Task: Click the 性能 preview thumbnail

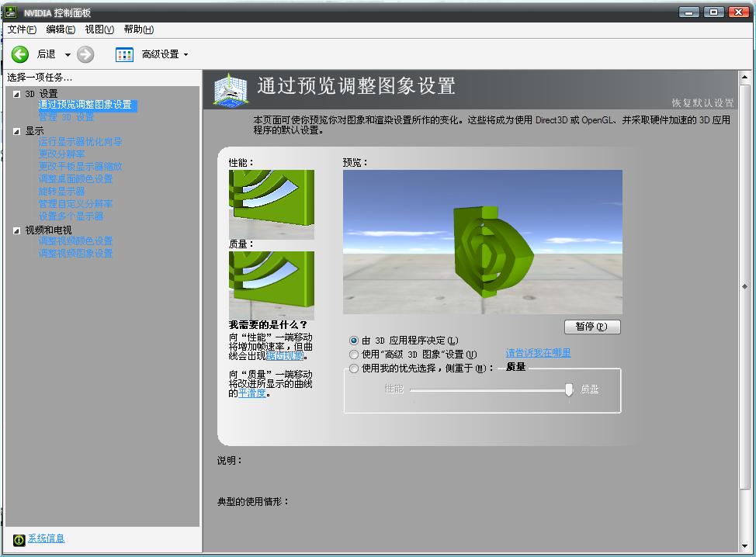Action: coord(271,202)
